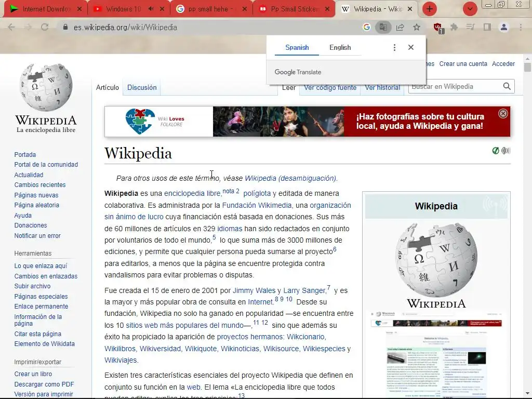Follow the Jimmy Wales link
Screen dimensions: 532x399
click(x=254, y=290)
